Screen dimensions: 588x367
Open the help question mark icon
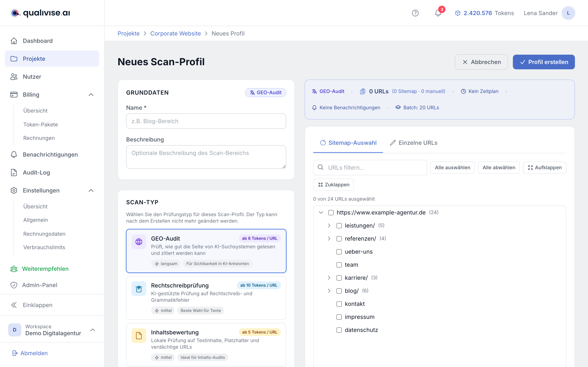point(415,13)
